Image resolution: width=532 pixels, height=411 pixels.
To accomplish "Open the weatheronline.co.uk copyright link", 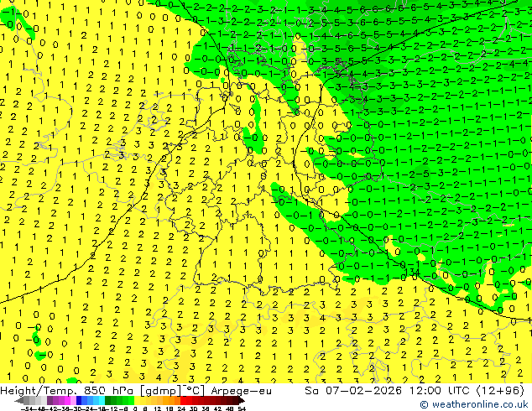I will point(474,404).
